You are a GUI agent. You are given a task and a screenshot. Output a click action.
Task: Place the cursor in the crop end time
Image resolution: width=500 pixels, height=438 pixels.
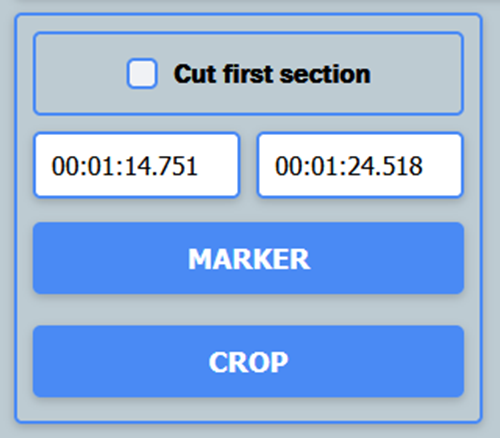pyautogui.click(x=360, y=165)
